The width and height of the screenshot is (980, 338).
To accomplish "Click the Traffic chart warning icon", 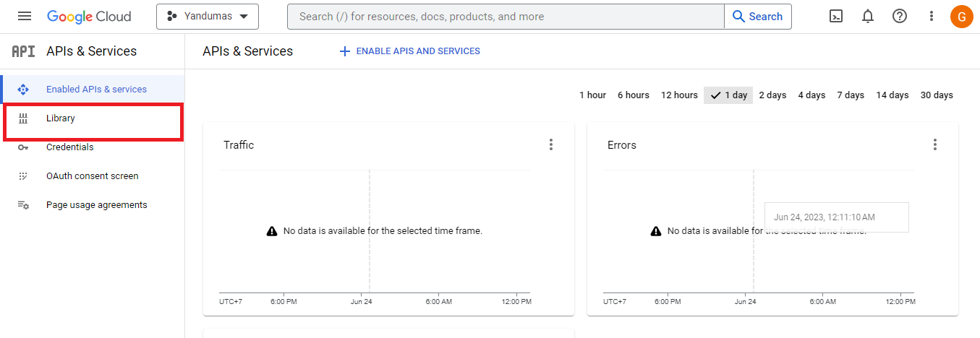I will (272, 231).
